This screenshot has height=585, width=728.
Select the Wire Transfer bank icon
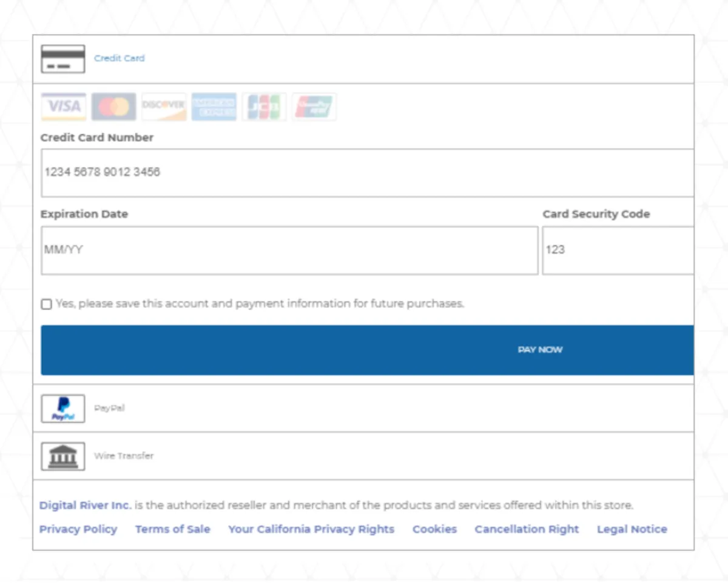click(63, 456)
